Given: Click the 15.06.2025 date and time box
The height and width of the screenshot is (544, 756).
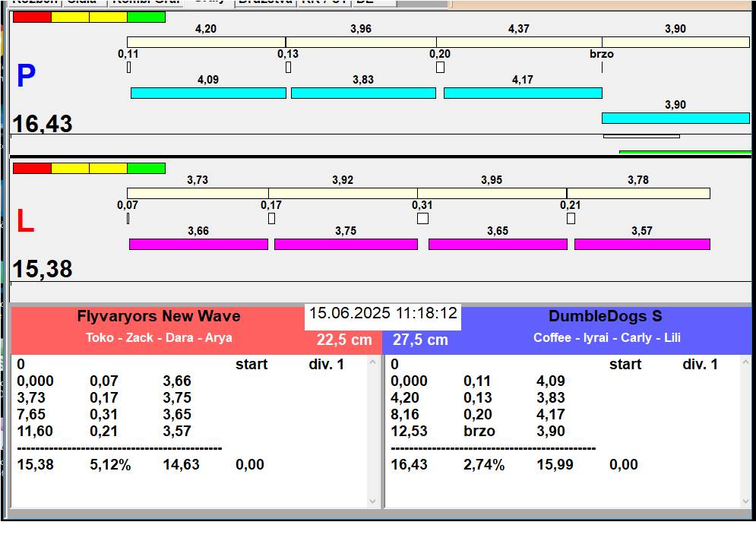Looking at the screenshot, I should click(x=383, y=314).
